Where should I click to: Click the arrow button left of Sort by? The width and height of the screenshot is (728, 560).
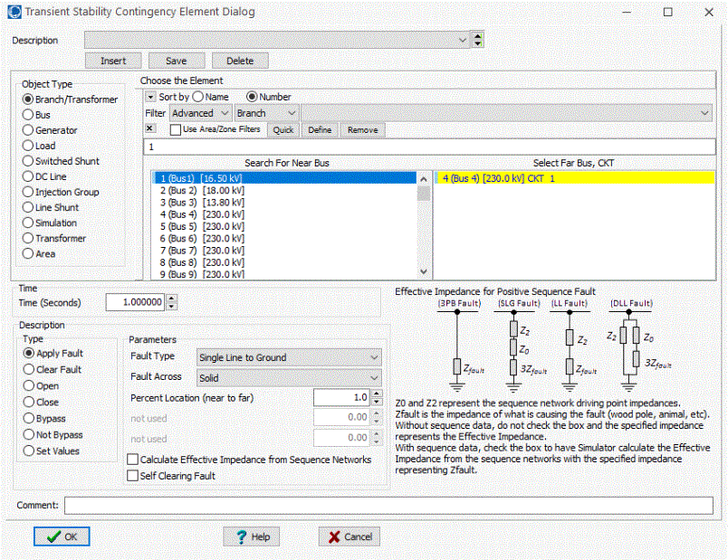point(150,97)
